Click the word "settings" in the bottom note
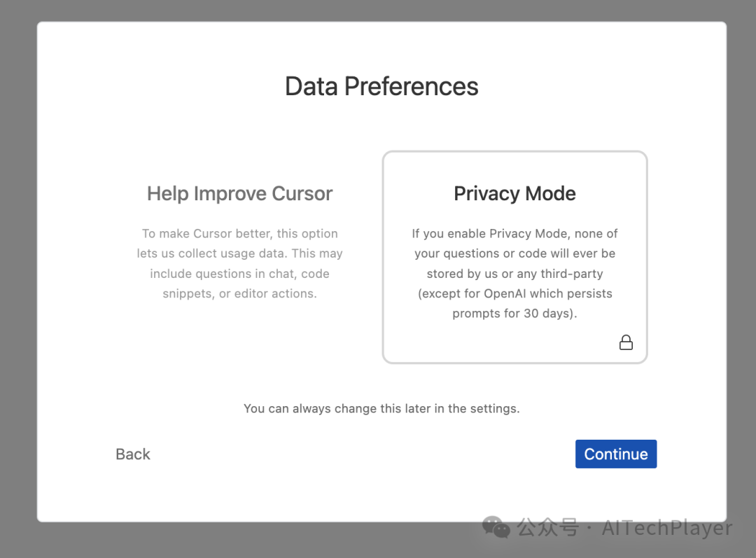The width and height of the screenshot is (756, 558). pyautogui.click(x=495, y=408)
